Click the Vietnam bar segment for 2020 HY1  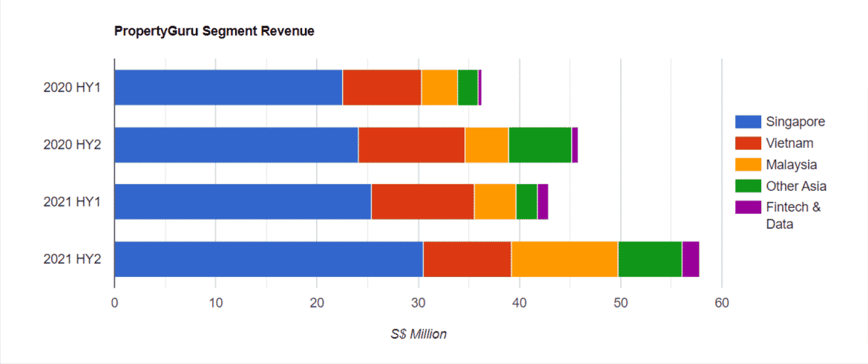(x=382, y=88)
